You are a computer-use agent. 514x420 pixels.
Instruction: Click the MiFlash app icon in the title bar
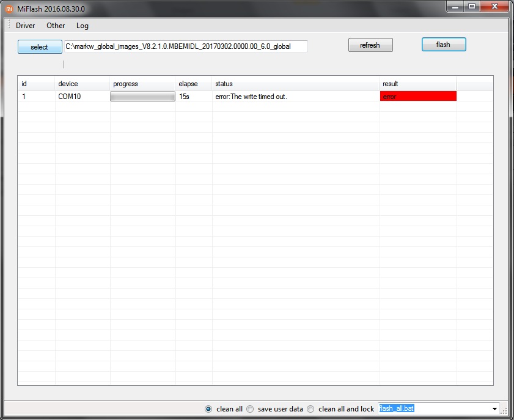click(x=9, y=9)
